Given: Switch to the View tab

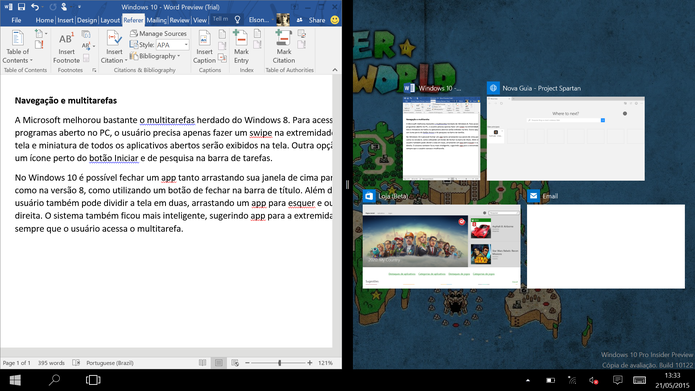Looking at the screenshot, I should click(199, 20).
